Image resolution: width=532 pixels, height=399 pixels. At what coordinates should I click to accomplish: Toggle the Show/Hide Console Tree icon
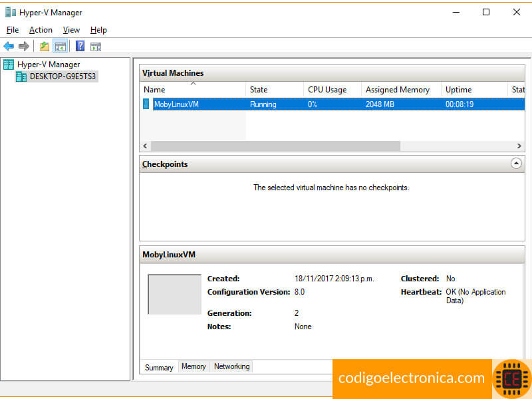pos(61,47)
